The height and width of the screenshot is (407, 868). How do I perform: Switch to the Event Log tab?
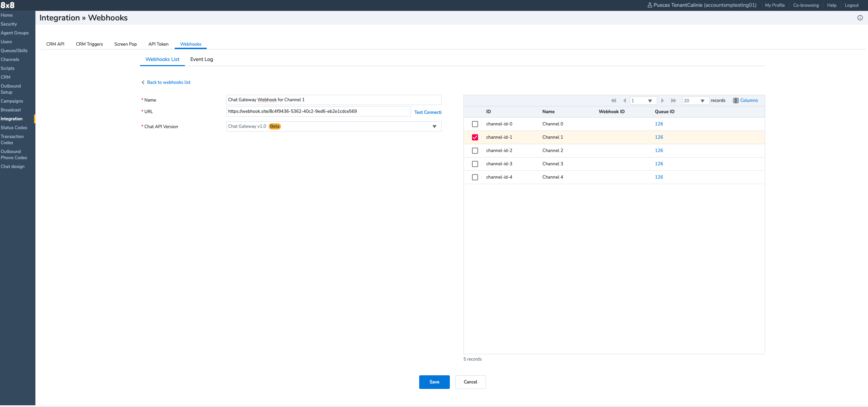(x=202, y=59)
